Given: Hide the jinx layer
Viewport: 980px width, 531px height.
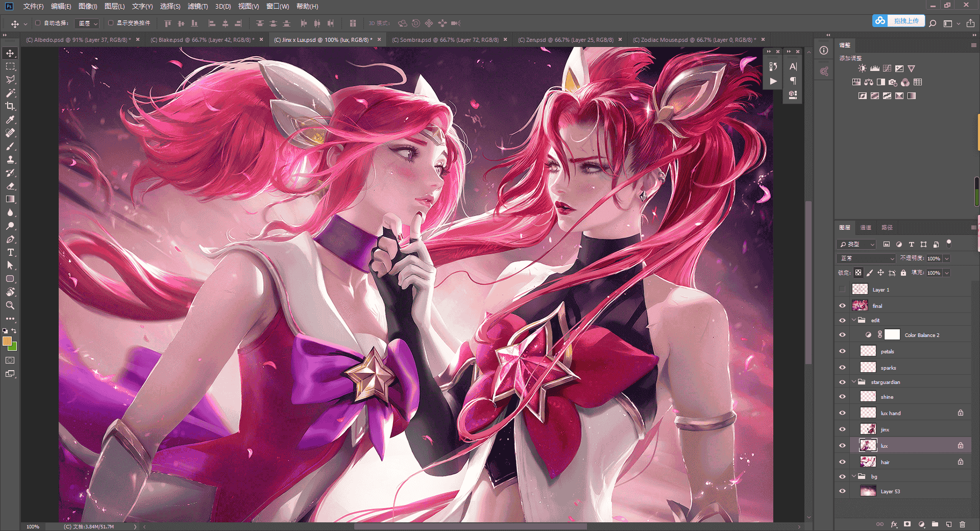Looking at the screenshot, I should point(842,429).
